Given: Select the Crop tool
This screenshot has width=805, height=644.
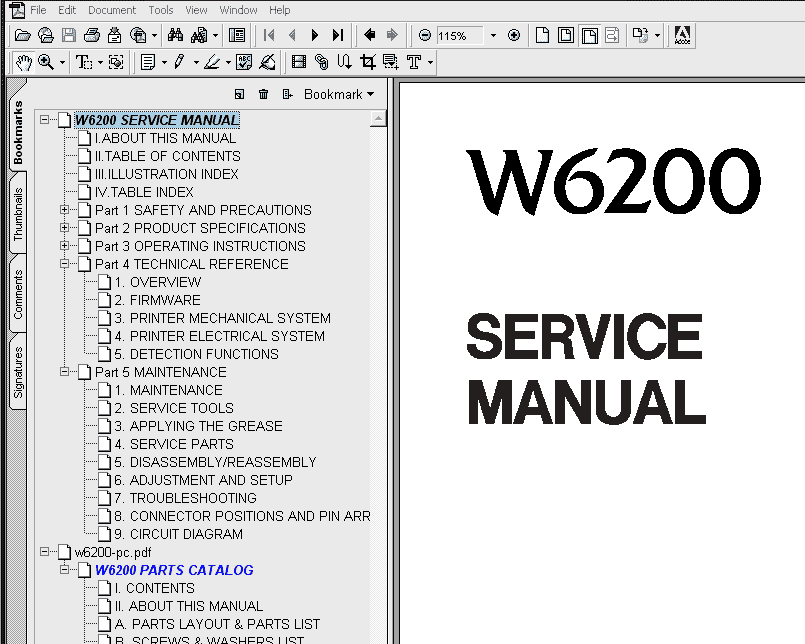Looking at the screenshot, I should (x=368, y=63).
